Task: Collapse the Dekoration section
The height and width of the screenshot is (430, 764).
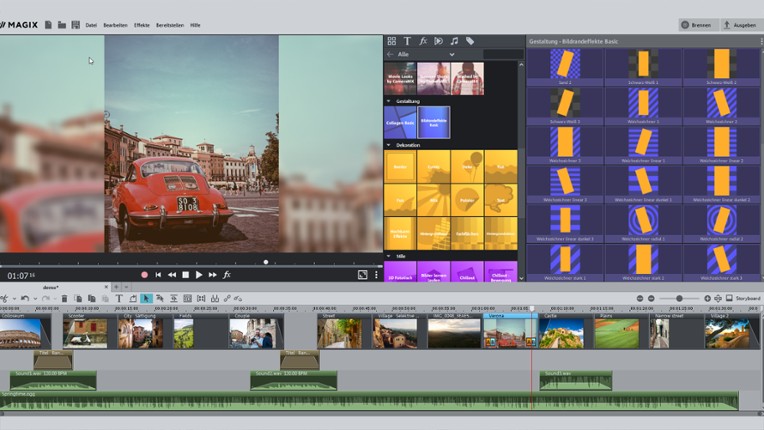Action: 388,145
